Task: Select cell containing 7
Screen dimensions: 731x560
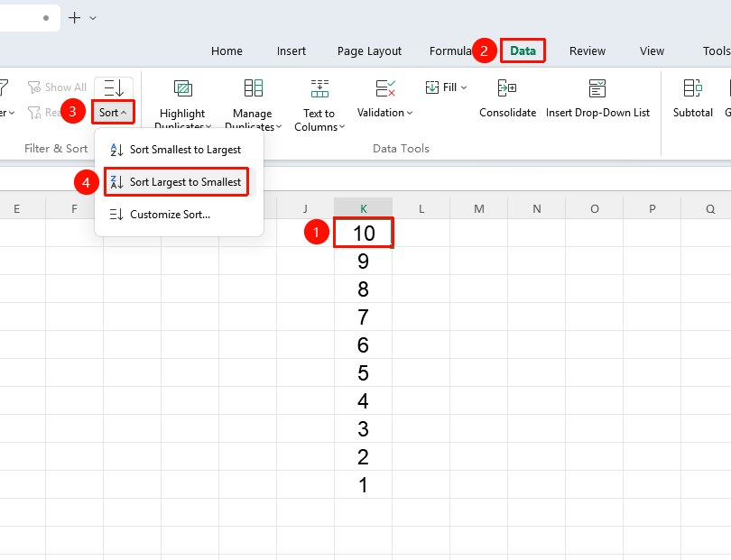Action: (x=363, y=317)
